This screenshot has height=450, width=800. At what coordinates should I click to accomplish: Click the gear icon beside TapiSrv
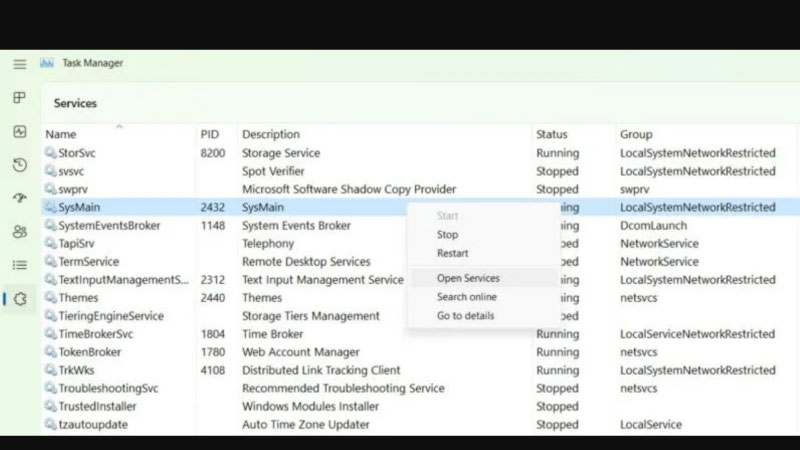click(x=51, y=243)
